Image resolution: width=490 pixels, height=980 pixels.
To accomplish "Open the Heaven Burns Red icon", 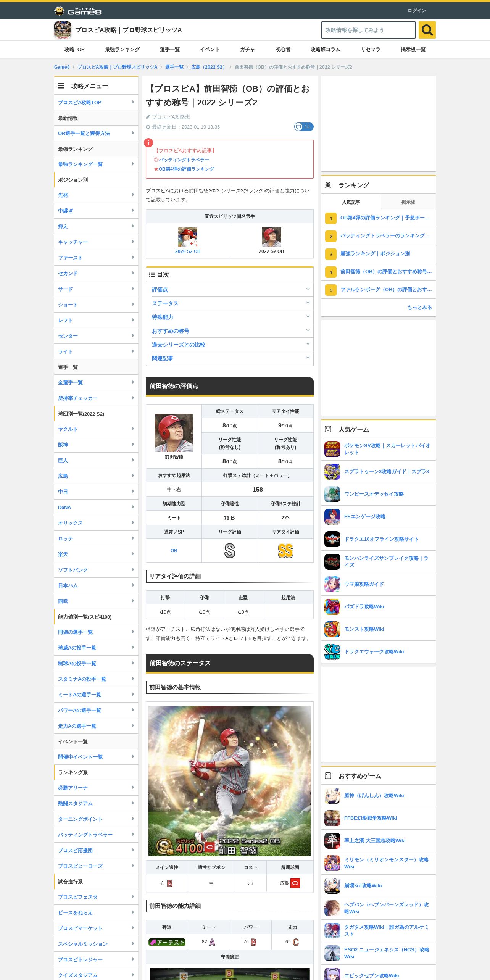I will [332, 908].
